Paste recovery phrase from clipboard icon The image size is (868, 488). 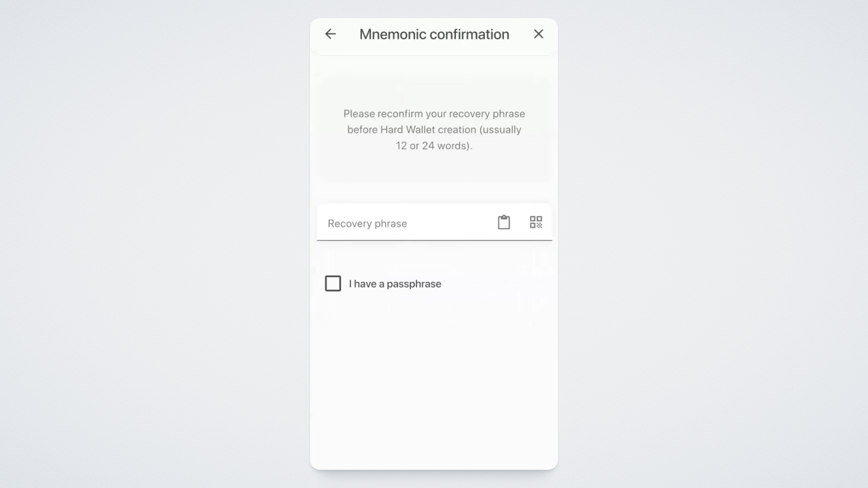point(504,222)
